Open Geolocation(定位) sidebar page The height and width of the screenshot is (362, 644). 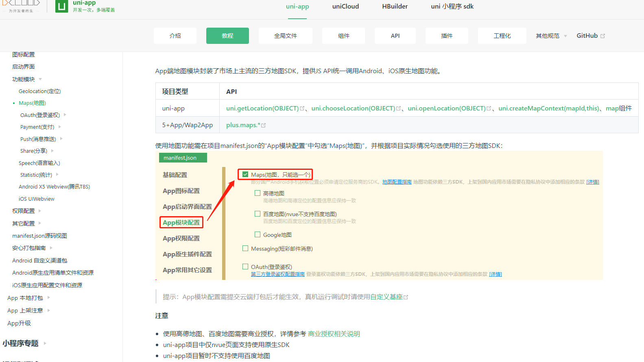[x=40, y=91]
